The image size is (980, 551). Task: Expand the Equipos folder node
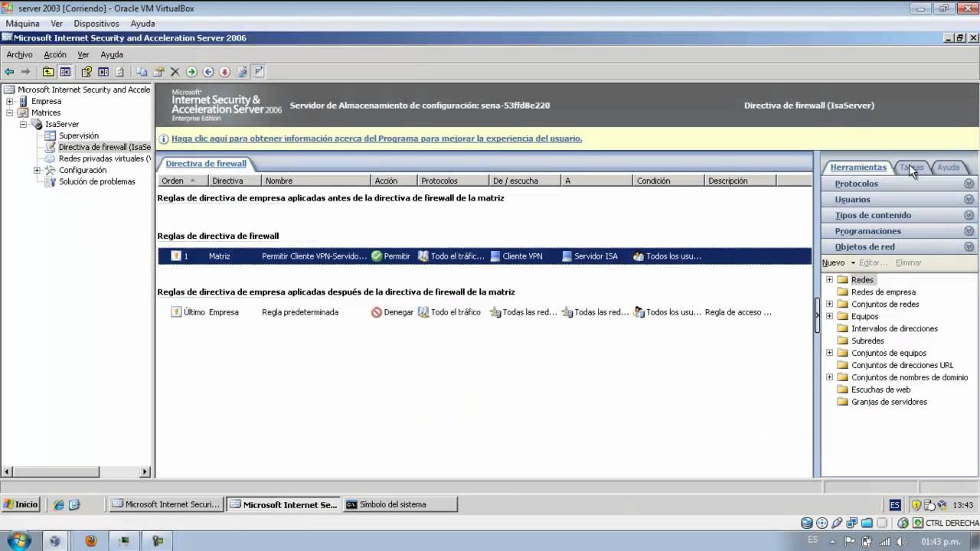(x=829, y=316)
